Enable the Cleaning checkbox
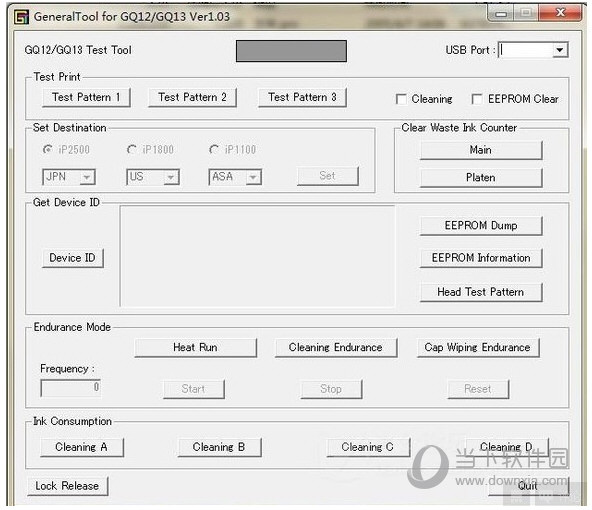592x510 pixels. point(401,99)
